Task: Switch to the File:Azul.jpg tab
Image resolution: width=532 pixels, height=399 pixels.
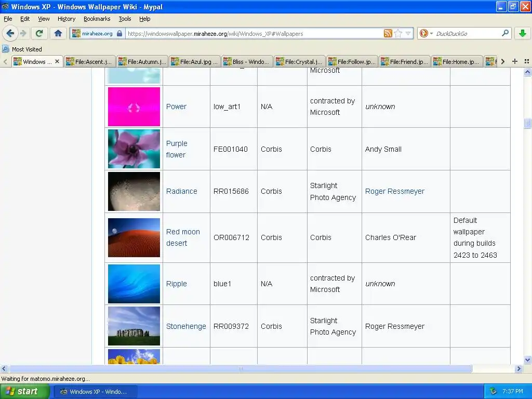Action: click(x=195, y=61)
